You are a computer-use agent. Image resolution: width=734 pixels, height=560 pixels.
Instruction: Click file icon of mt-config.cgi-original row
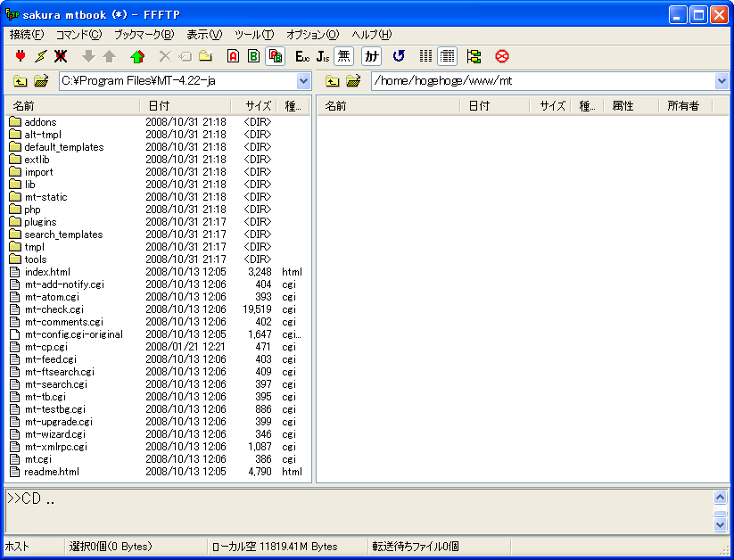click(15, 334)
